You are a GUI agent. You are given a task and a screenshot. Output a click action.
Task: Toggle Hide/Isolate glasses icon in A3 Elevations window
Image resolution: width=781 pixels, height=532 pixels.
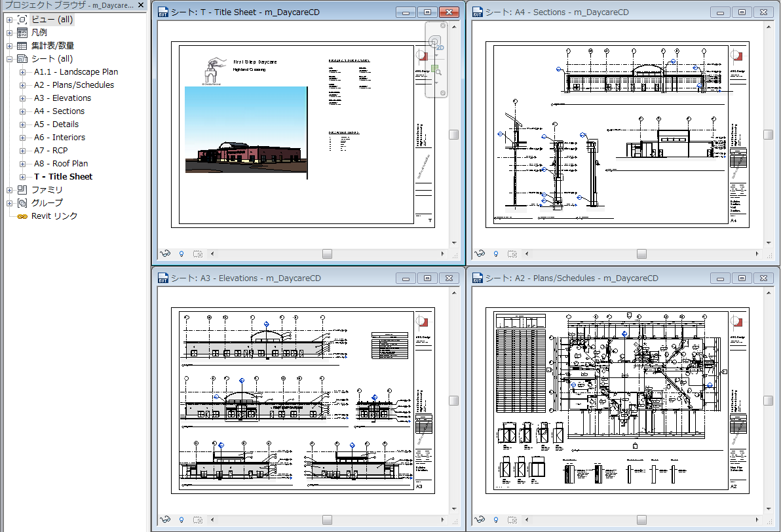coord(165,520)
